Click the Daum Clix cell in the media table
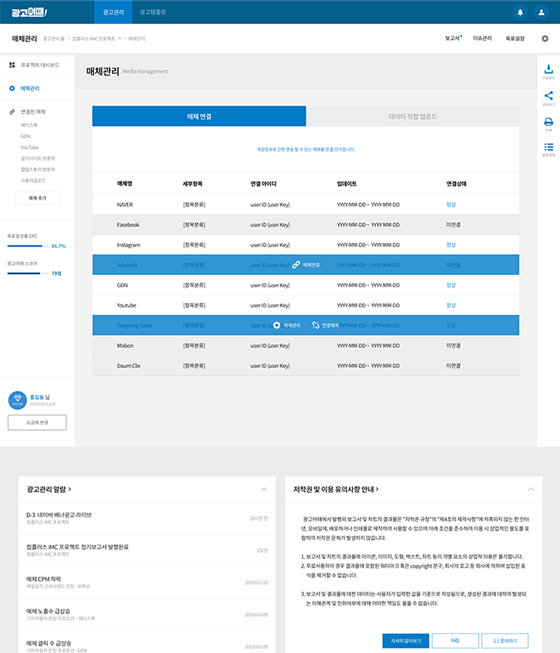This screenshot has width=560, height=653. click(129, 366)
